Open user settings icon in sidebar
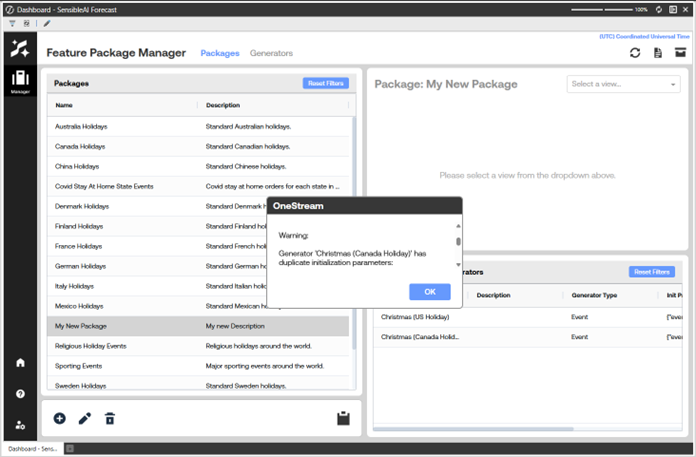The height and width of the screenshot is (457, 696). point(20,425)
